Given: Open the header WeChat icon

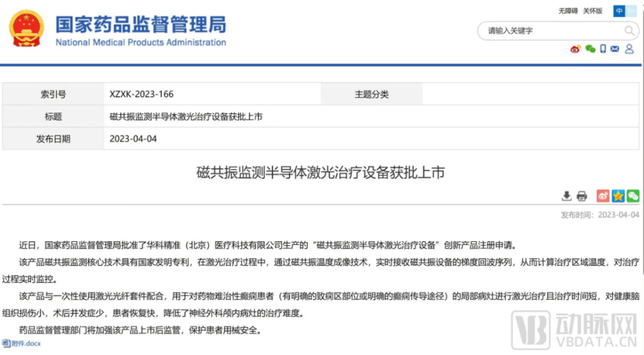Looking at the screenshot, I should coord(590,50).
